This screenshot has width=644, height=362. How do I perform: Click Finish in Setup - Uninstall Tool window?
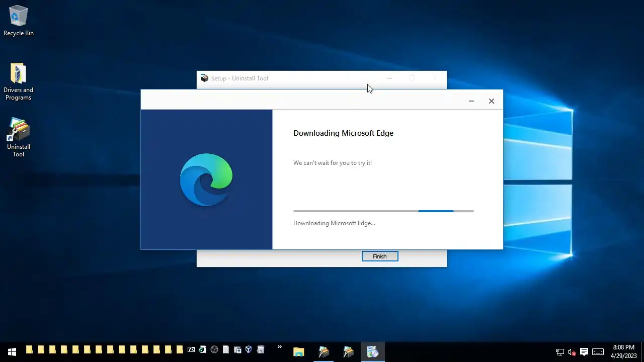380,256
